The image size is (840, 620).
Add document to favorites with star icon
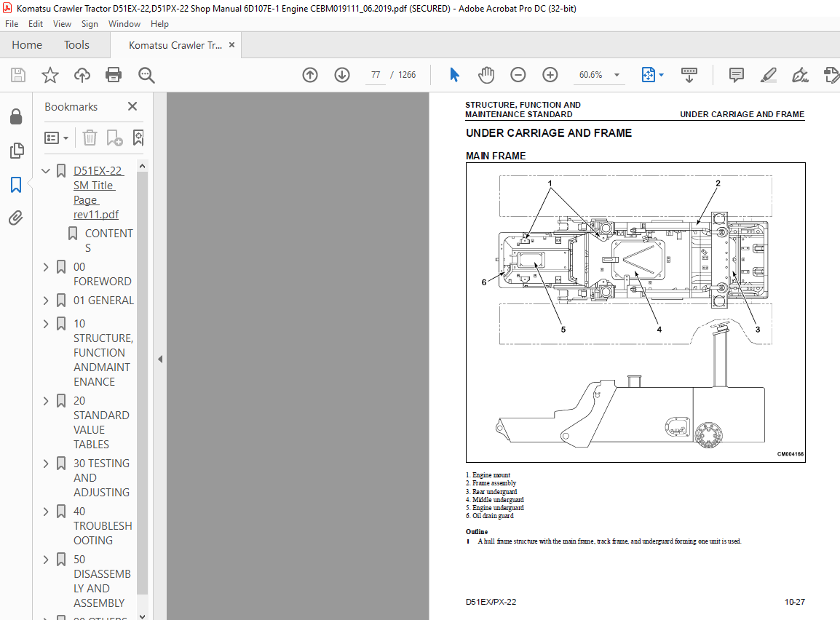pyautogui.click(x=49, y=75)
